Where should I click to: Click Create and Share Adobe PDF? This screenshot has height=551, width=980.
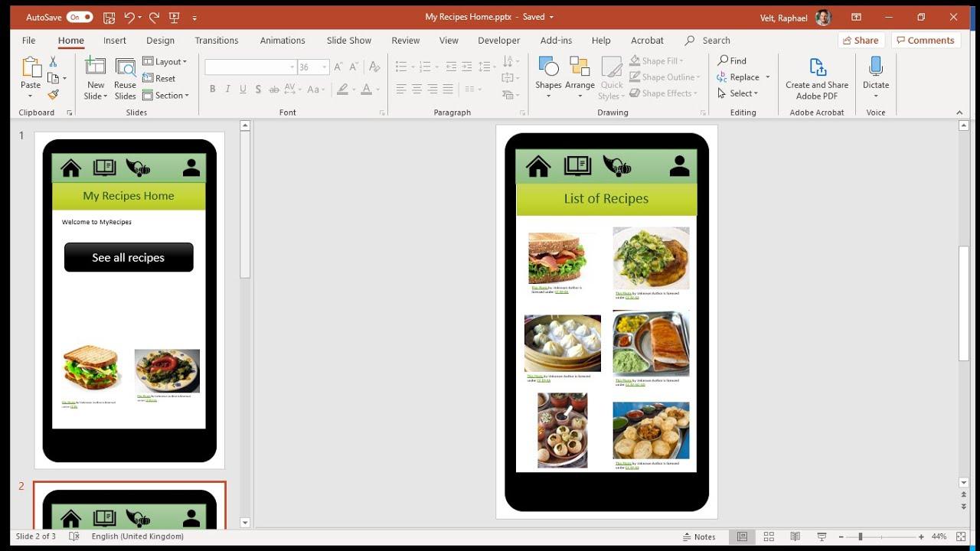point(817,77)
